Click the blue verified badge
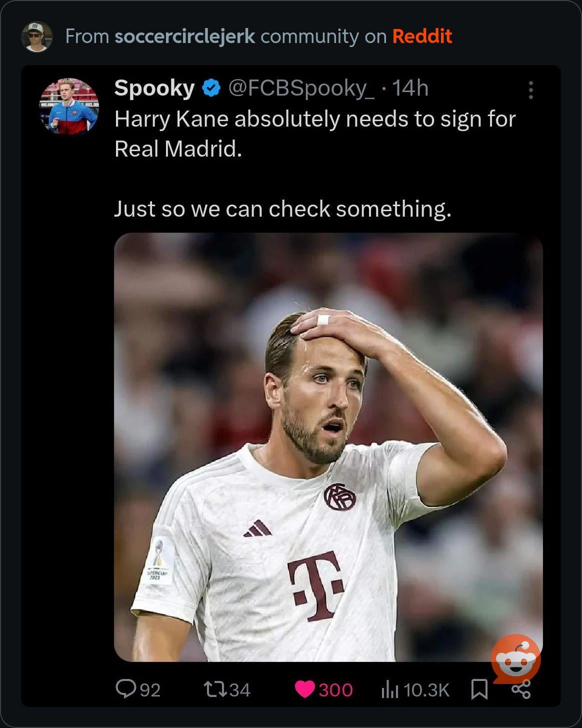The width and height of the screenshot is (582, 728). (x=211, y=89)
